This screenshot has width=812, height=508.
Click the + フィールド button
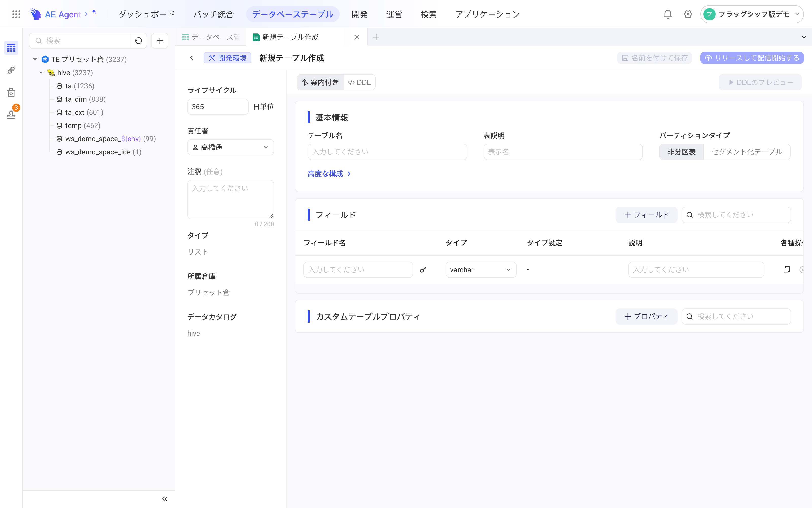pos(646,215)
